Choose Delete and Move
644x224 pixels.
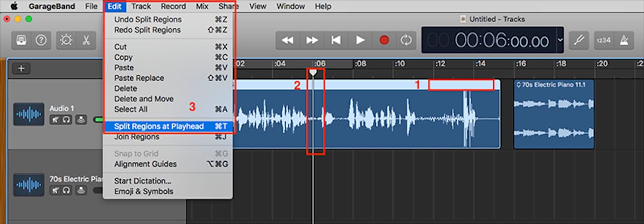pos(168,99)
